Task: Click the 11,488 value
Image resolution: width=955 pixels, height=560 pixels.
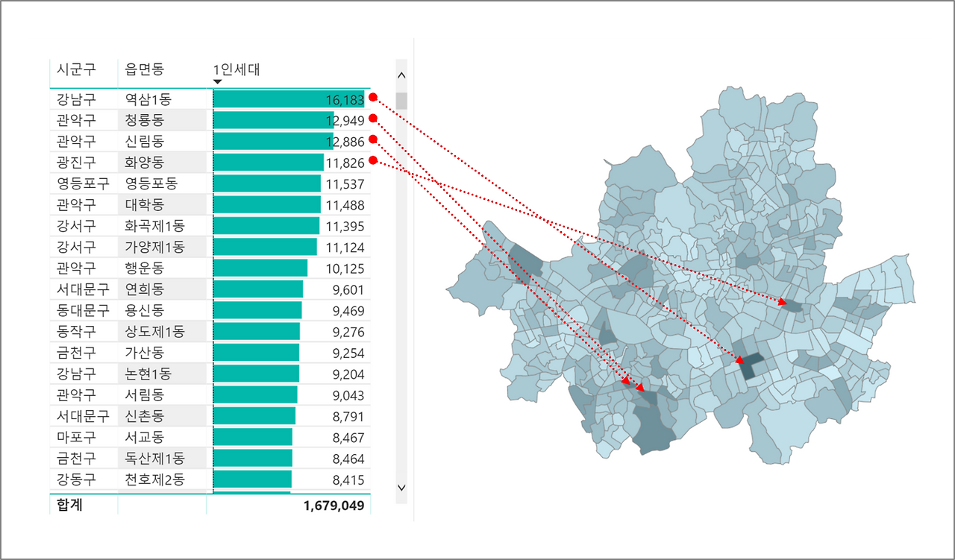Action: 345,204
